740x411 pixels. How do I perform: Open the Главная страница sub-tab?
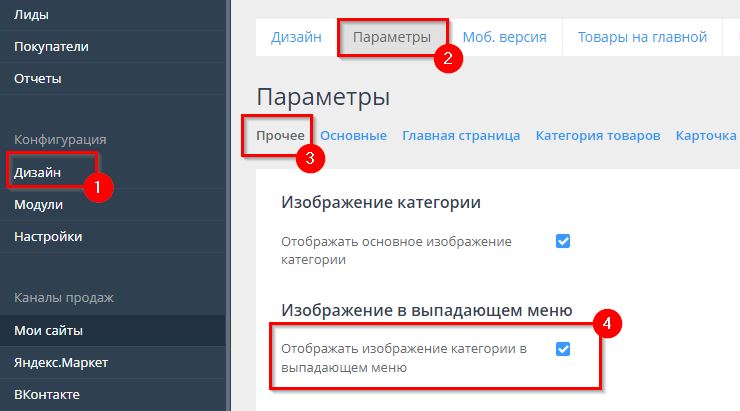pos(461,136)
